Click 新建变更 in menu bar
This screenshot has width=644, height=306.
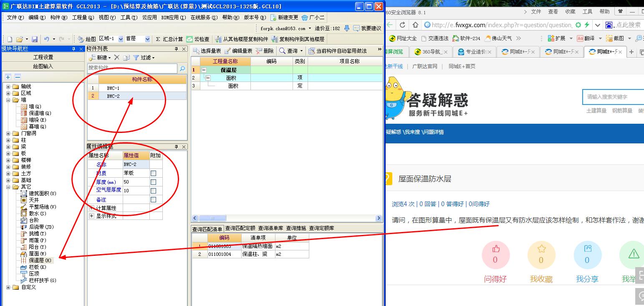pos(284,18)
